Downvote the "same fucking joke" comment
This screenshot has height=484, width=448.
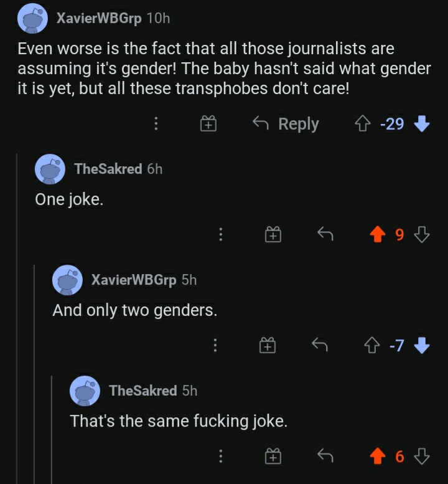point(422,457)
